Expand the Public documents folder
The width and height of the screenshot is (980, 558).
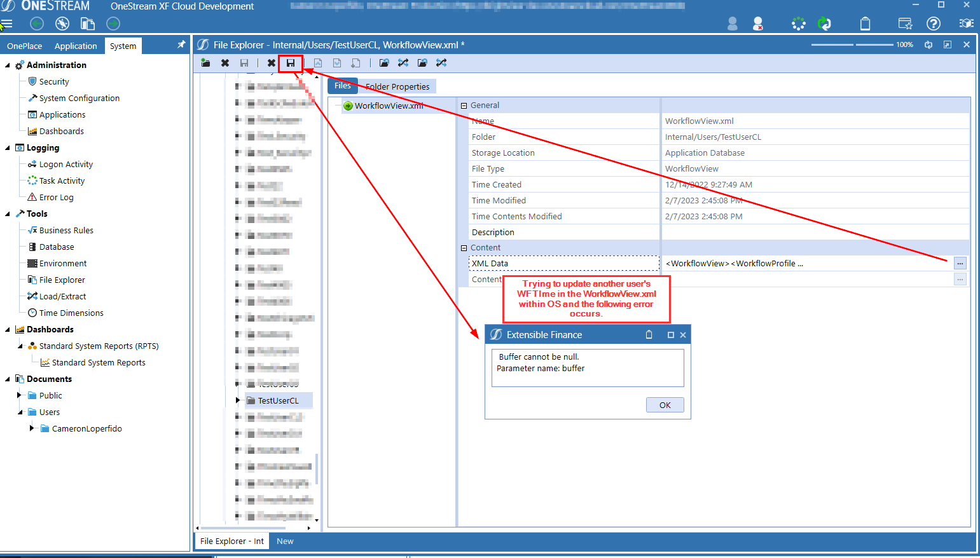point(19,395)
